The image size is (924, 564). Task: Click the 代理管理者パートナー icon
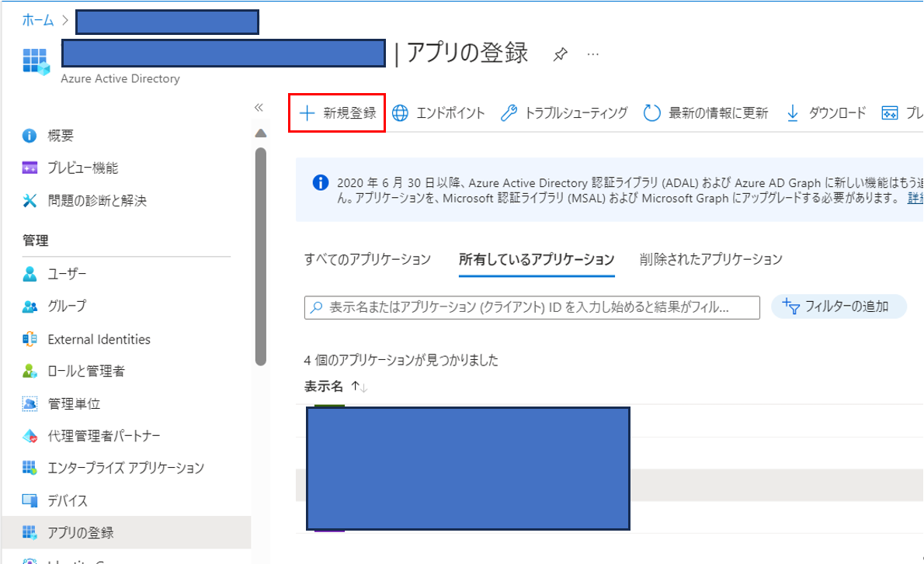point(30,436)
